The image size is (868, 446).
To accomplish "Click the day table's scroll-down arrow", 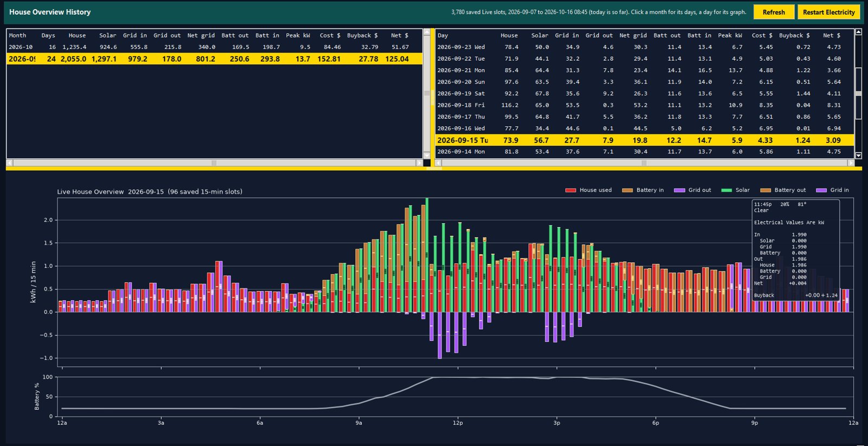I will point(858,156).
